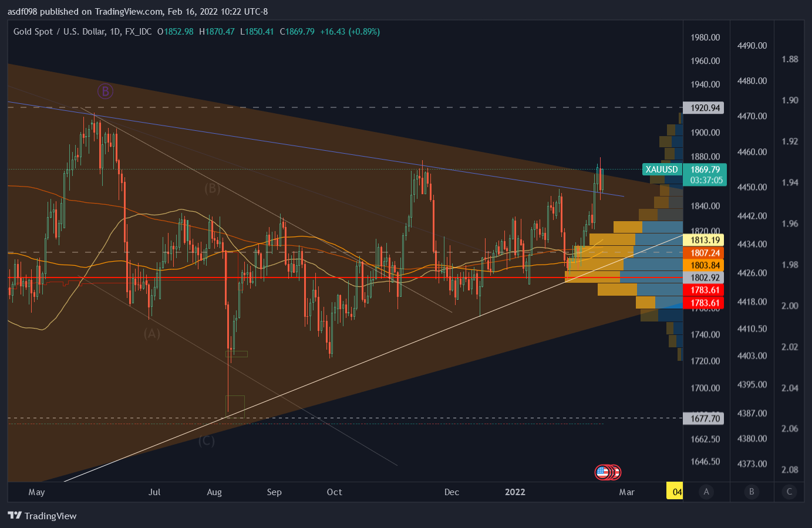This screenshot has height=528, width=812.
Task: Click the +16.43 (+0.89%) change value
Action: tap(350, 32)
